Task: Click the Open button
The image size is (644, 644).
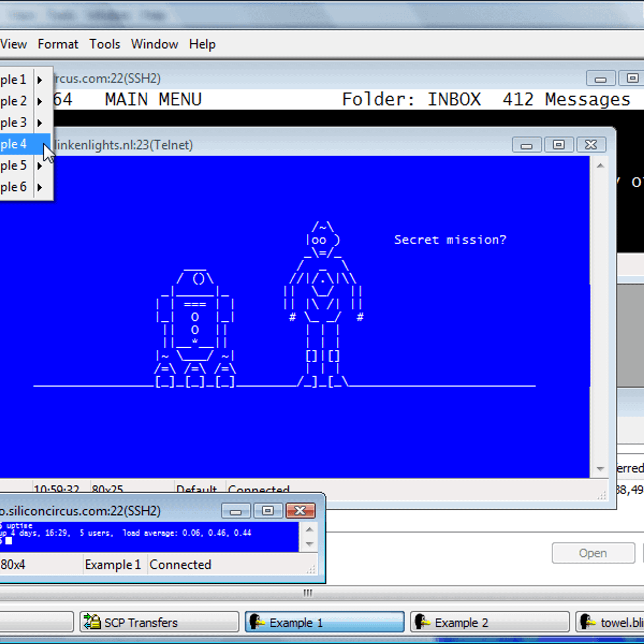Action: [x=593, y=553]
